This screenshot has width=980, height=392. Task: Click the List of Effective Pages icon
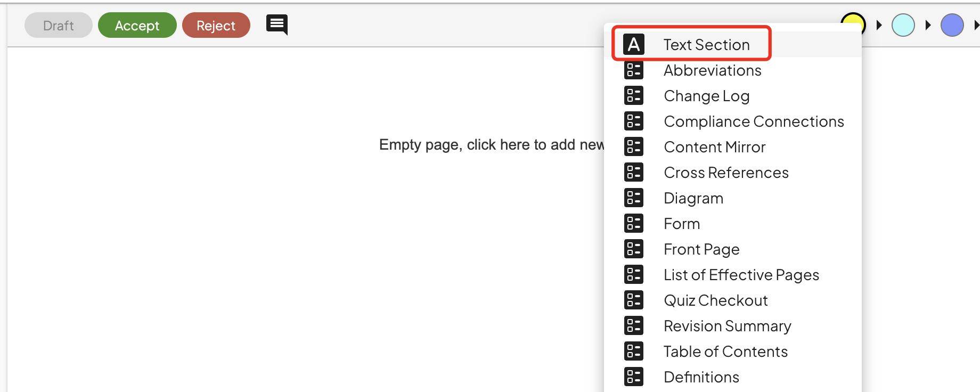633,274
